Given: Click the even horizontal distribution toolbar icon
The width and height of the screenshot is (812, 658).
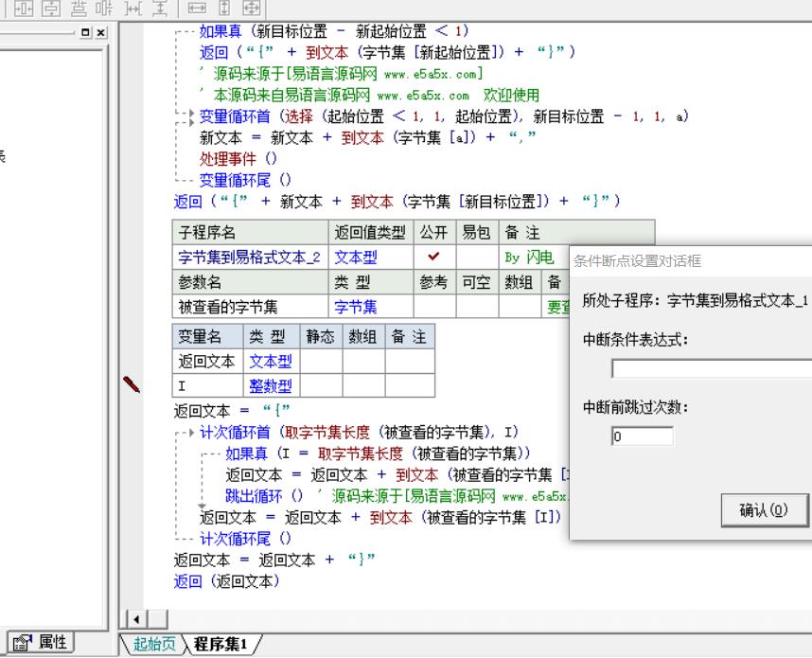Looking at the screenshot, I should coord(105,8).
